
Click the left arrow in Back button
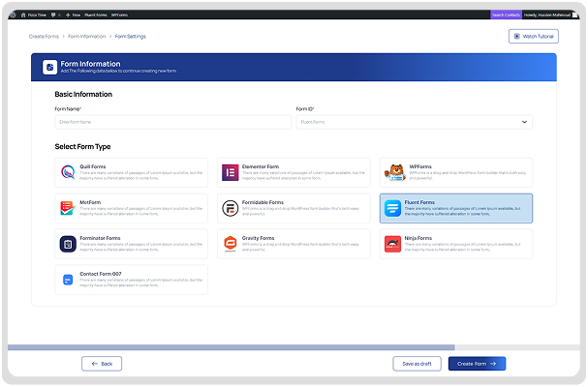[x=95, y=364]
